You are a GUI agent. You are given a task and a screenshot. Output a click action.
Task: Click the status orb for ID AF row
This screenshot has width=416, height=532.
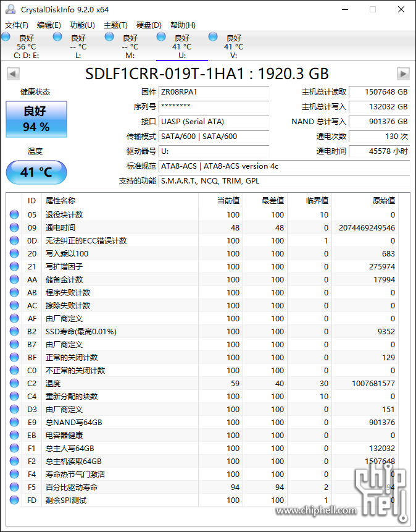pyautogui.click(x=14, y=318)
